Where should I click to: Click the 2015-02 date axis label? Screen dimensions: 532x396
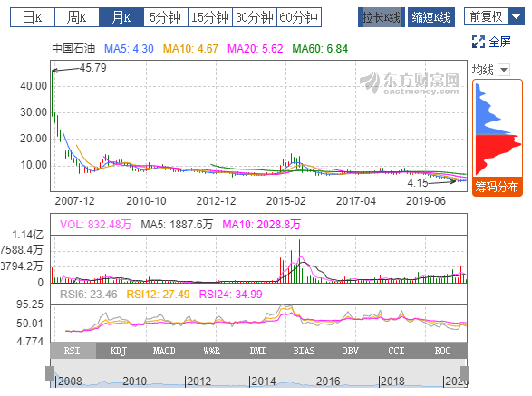[x=286, y=201]
